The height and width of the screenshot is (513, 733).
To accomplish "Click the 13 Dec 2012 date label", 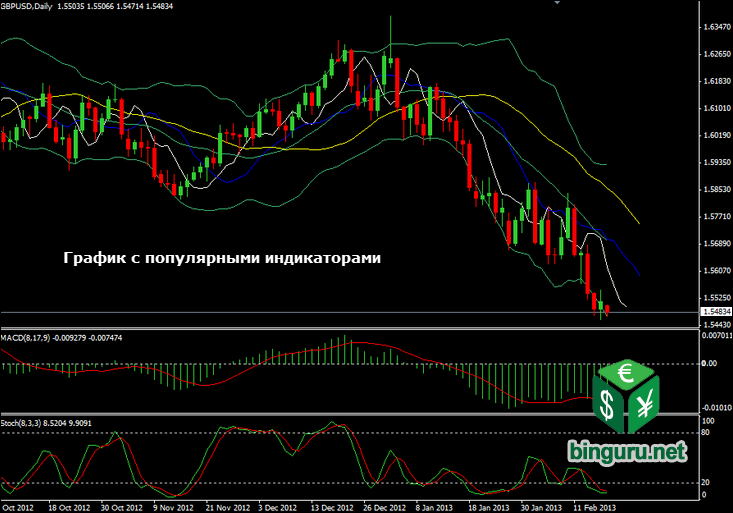I will 332,508.
